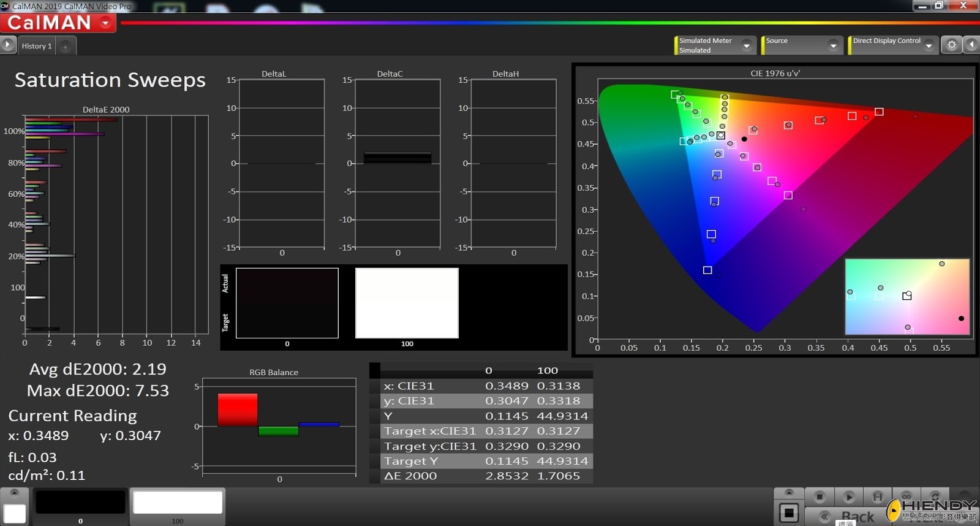Click the read series bracket icon
Screen dimensions: 980x526
pyautogui.click(x=878, y=497)
